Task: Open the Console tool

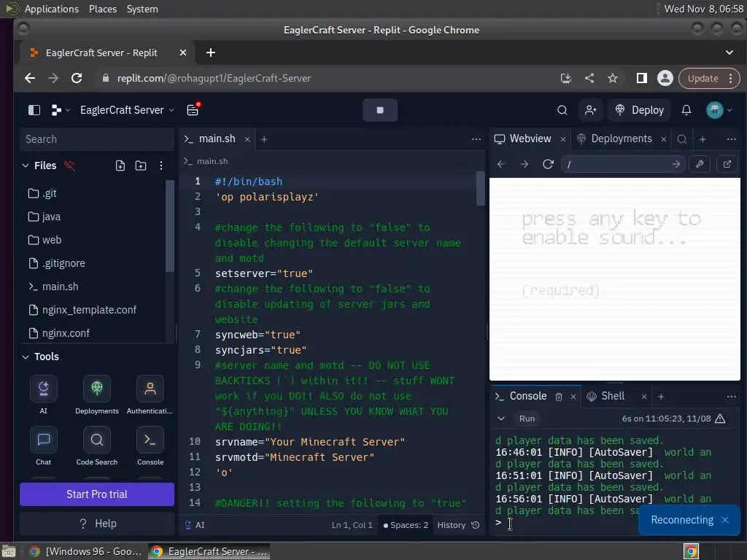Action: click(x=150, y=446)
